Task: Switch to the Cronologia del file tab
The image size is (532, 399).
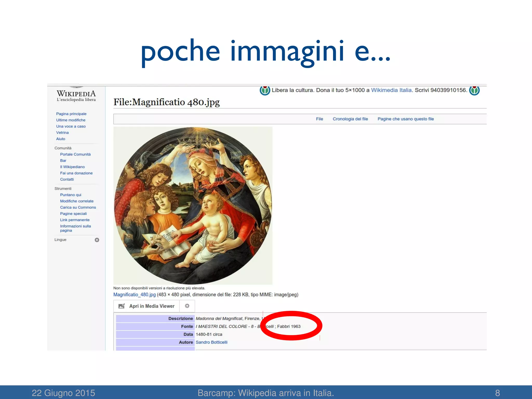Action: point(350,119)
